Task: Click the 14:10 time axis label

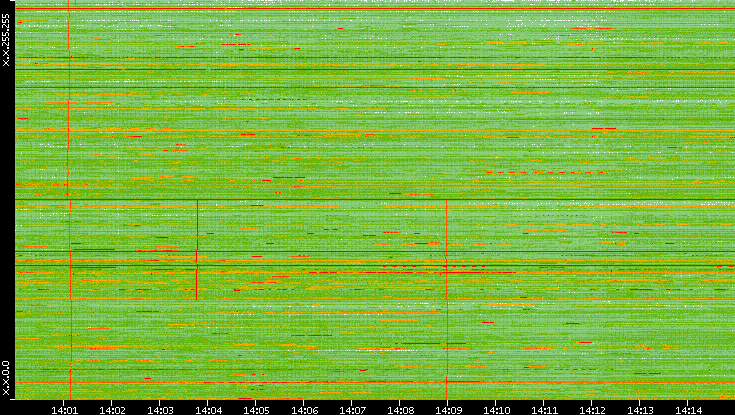Action: click(x=496, y=410)
